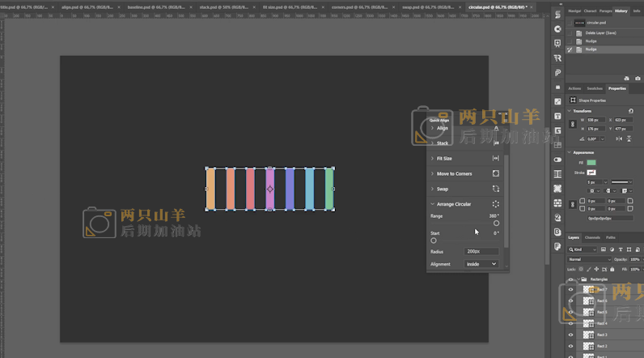Click the Arrange Circular icon
The width and height of the screenshot is (644, 358).
click(496, 204)
